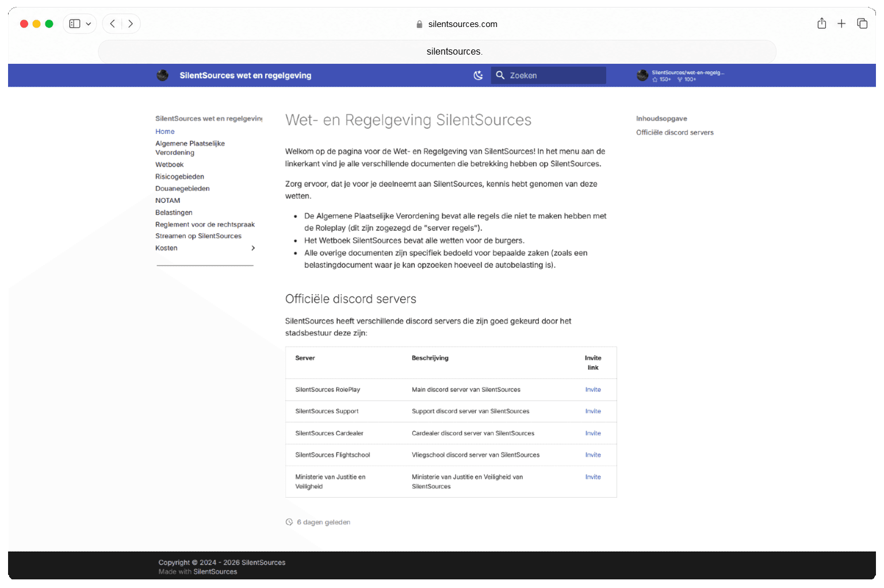Expand the Kosten section chevron
This screenshot has height=588, width=884.
point(253,248)
